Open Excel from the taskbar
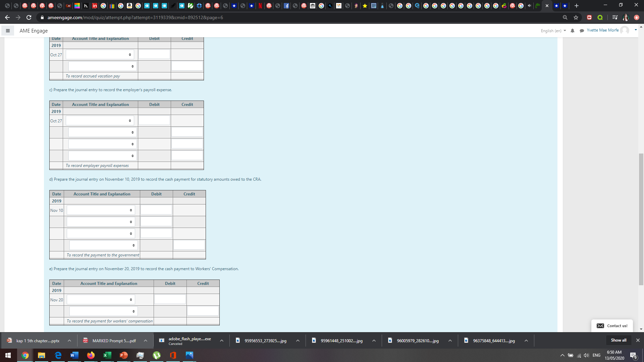Screen dimensions: 644x362 [107, 355]
